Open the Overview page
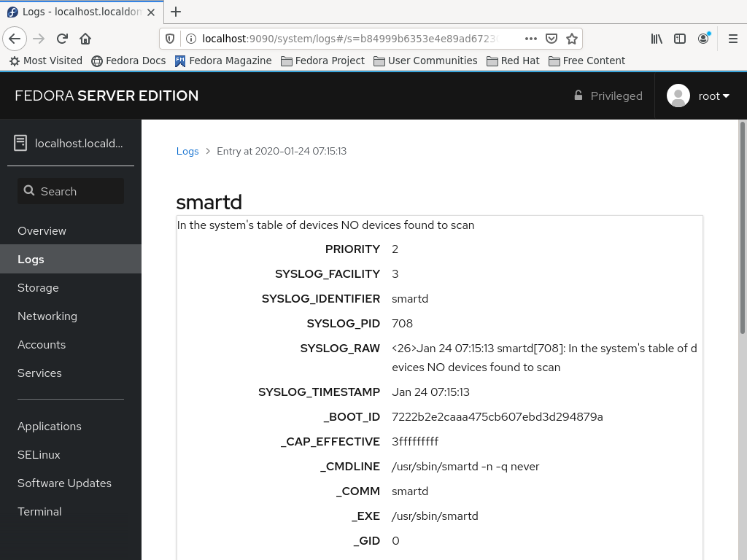747x560 pixels. [71, 231]
